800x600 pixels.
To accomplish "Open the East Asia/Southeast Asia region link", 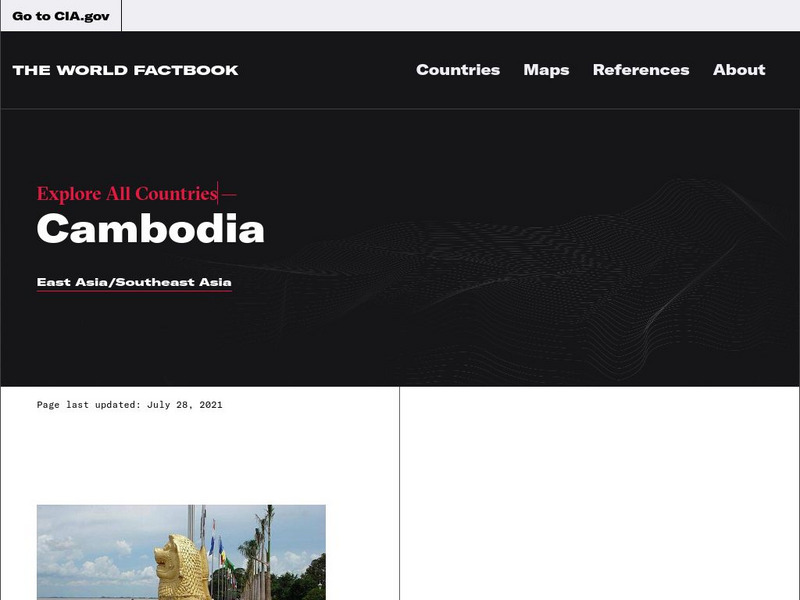I will [x=134, y=283].
